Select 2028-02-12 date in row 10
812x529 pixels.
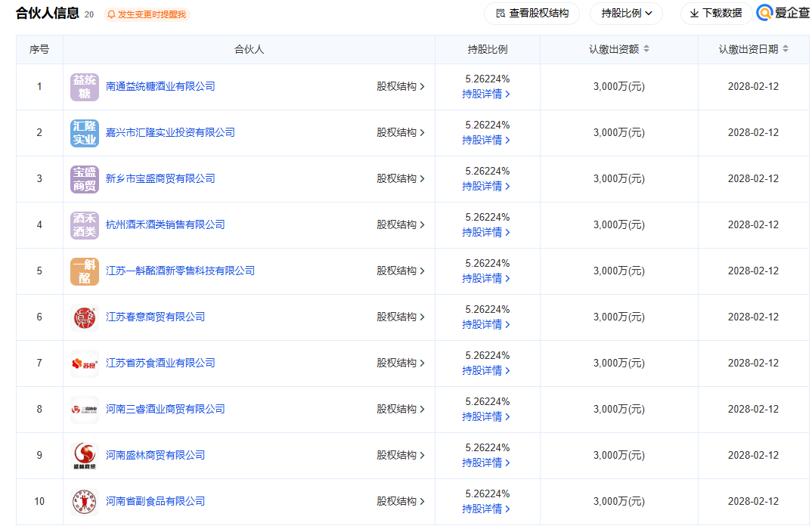753,501
